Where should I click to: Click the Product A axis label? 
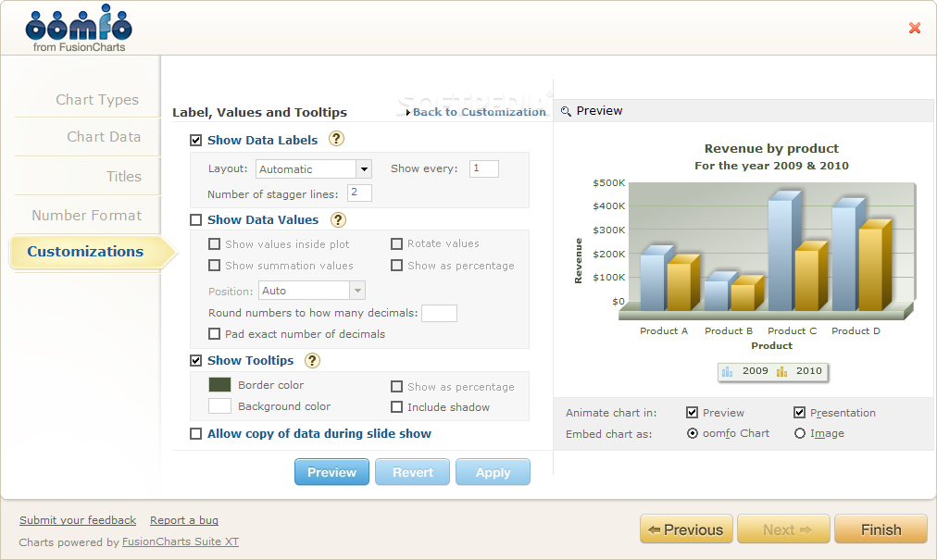click(664, 331)
